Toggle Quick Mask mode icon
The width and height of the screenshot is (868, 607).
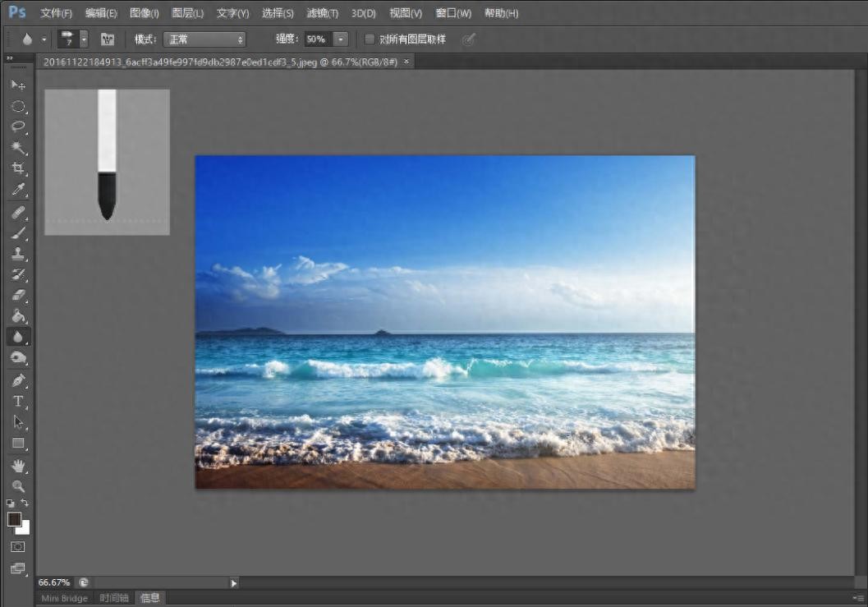pos(18,546)
